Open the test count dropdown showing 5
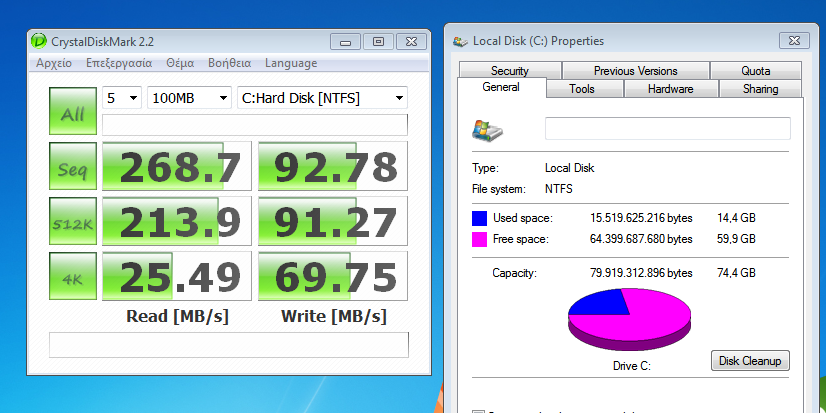 click(x=122, y=97)
